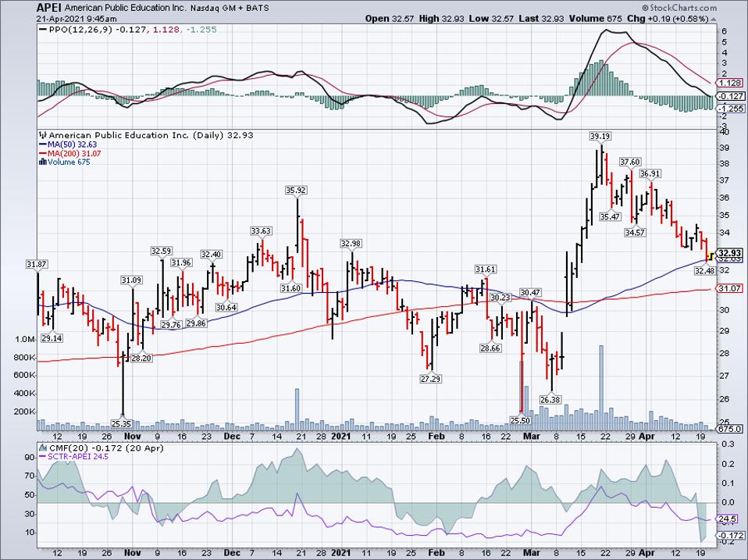Click the 33.63 price label

261,231
